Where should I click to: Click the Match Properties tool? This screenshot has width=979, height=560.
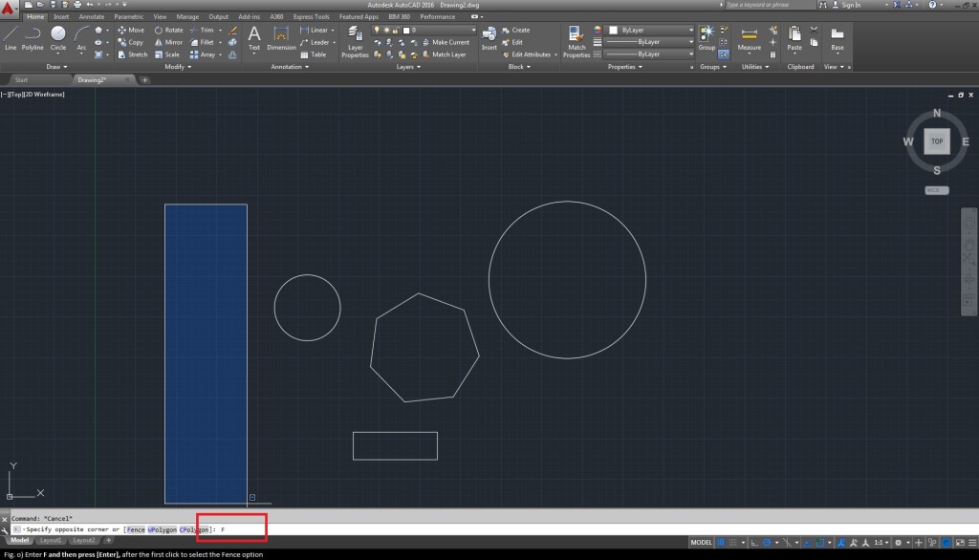pos(577,38)
